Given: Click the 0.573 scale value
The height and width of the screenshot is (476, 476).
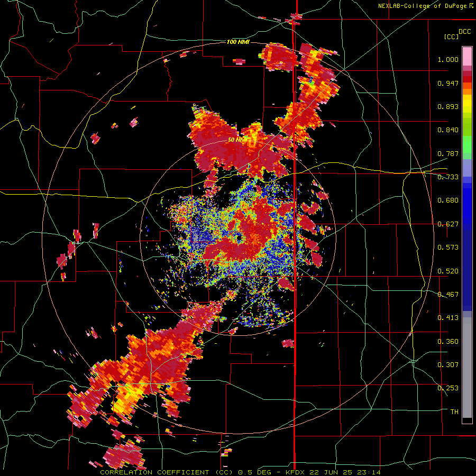Looking at the screenshot, I should 448,248.
